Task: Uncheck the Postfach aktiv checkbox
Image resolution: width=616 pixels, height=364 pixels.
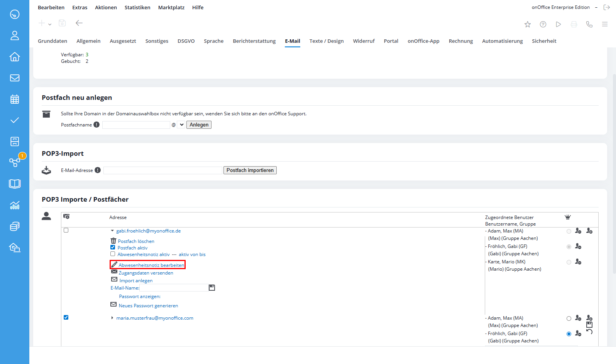Action: (x=113, y=248)
